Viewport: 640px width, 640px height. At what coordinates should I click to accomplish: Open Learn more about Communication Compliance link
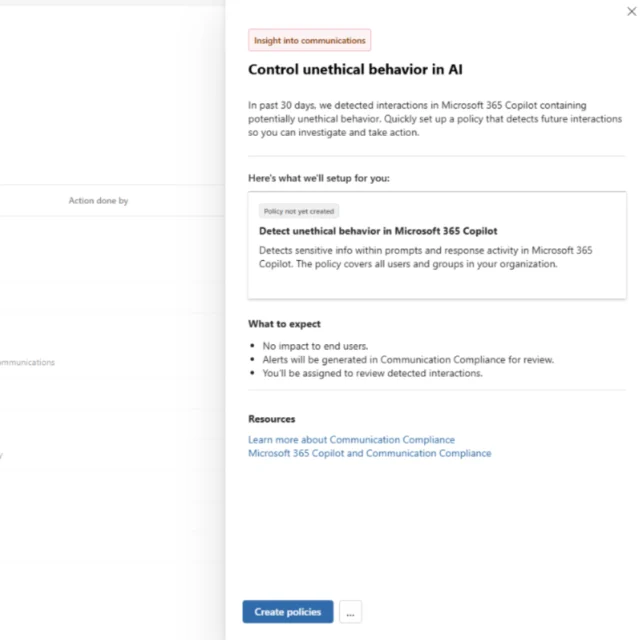(x=351, y=440)
